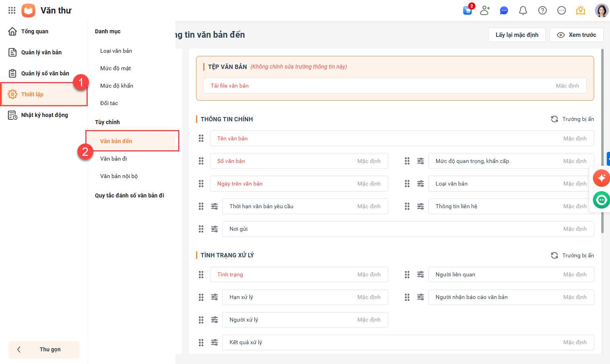Viewport: 610px width, 364px height.
Task: Click the add user icon
Action: pos(485,10)
